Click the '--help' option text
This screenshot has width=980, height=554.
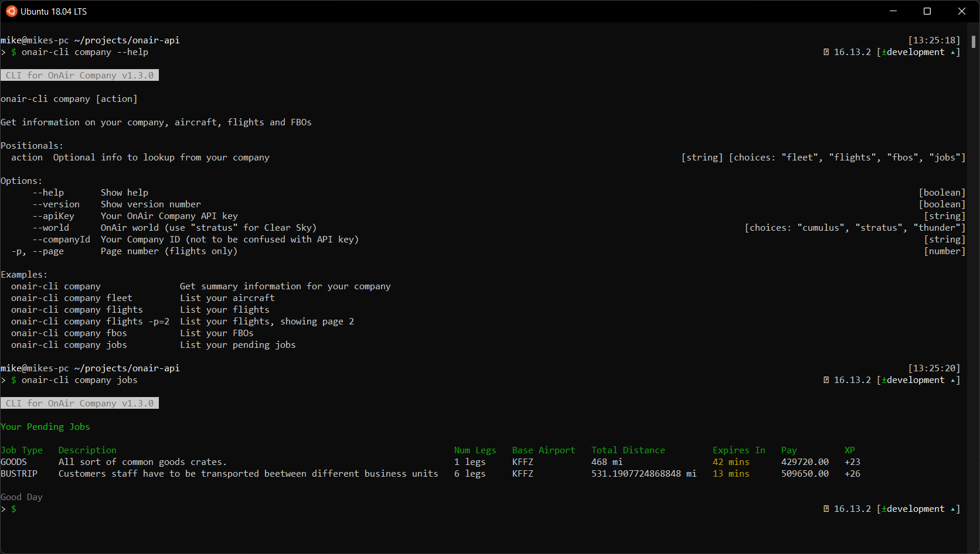(48, 193)
